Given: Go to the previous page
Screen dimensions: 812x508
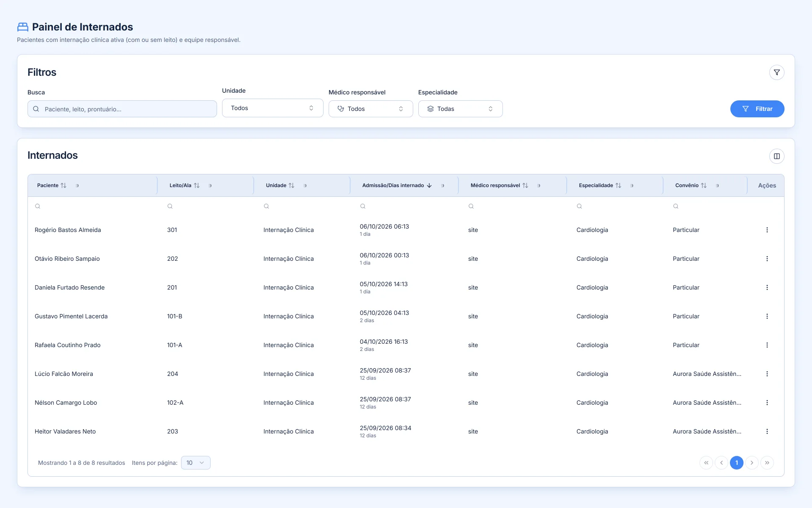Looking at the screenshot, I should pyautogui.click(x=721, y=463).
